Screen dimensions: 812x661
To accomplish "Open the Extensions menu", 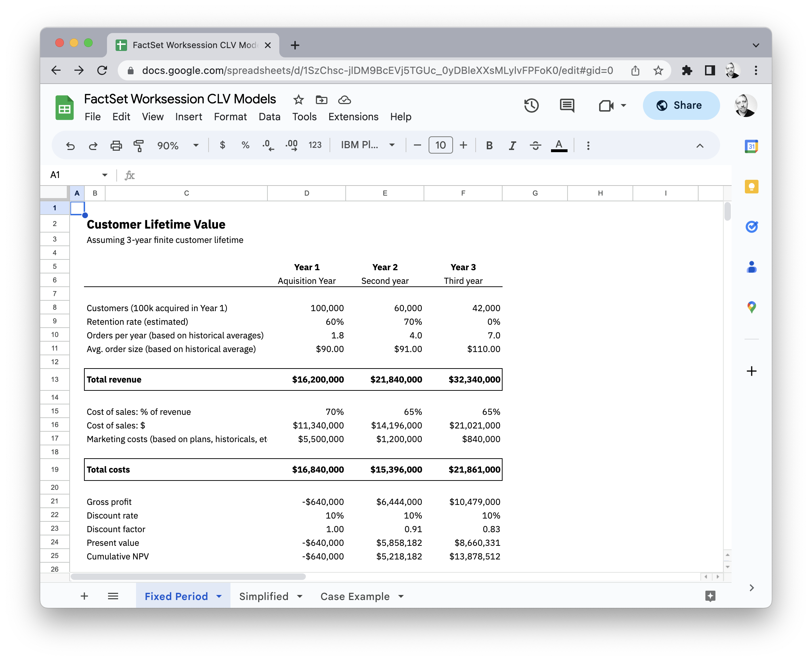I will [x=353, y=117].
